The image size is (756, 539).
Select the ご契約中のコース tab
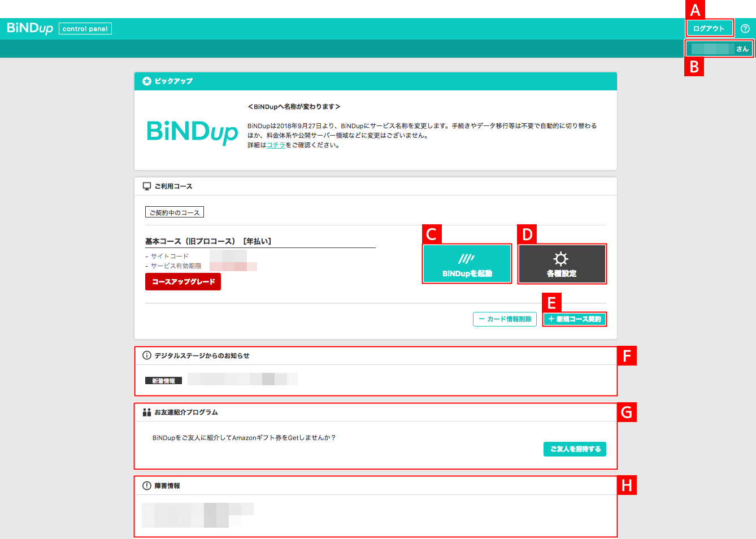[x=174, y=211]
